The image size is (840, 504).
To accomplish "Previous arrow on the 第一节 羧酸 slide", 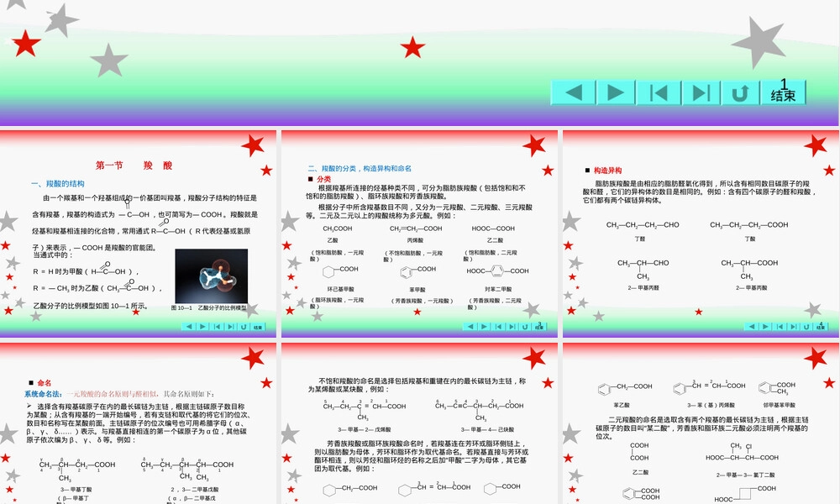I will pos(188,327).
